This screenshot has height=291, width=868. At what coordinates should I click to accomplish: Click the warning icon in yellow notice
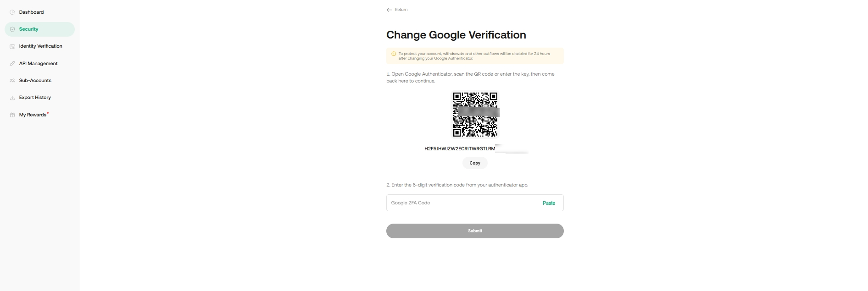[394, 54]
